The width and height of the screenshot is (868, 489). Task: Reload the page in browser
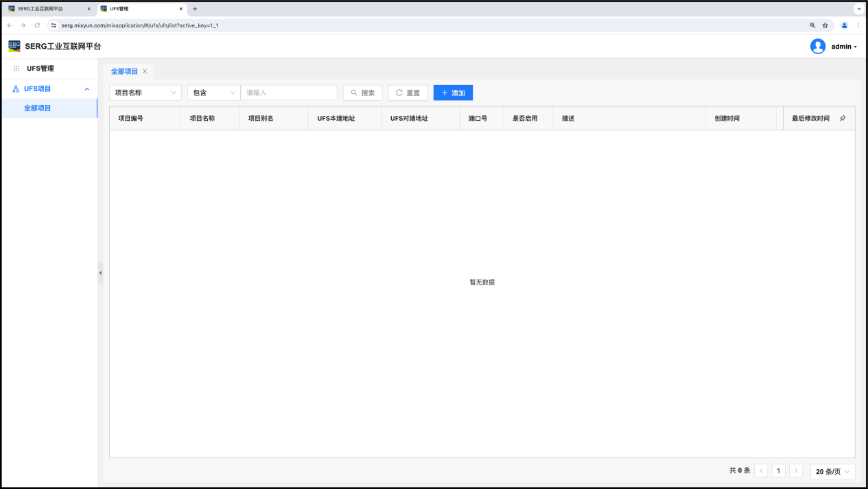click(x=37, y=25)
